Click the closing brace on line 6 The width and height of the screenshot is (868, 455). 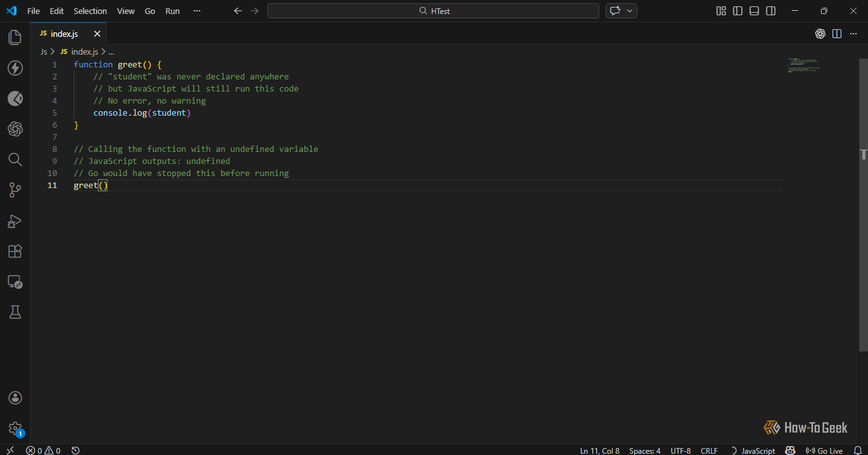click(x=76, y=125)
